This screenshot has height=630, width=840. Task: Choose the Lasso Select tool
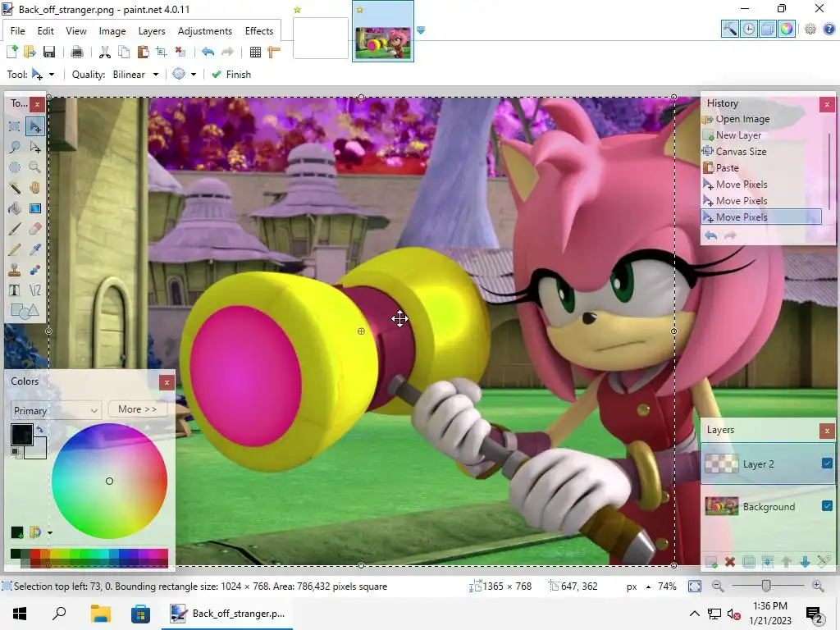15,147
